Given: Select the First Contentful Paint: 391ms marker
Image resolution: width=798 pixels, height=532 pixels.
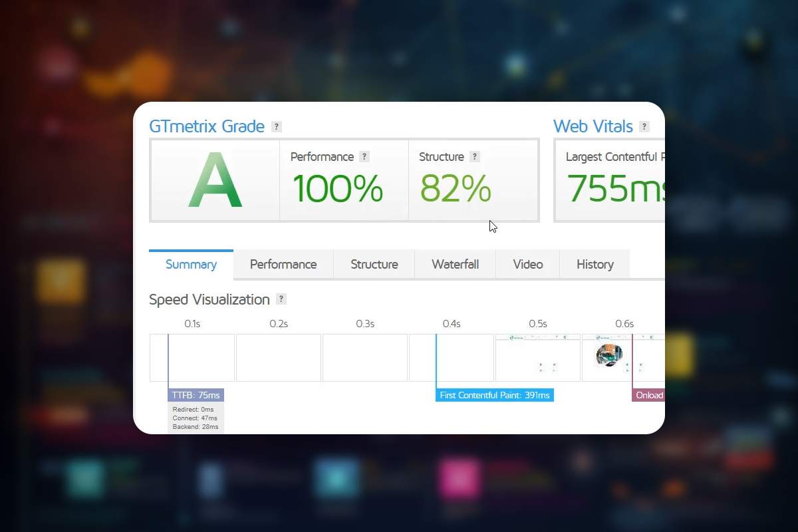Looking at the screenshot, I should point(495,395).
